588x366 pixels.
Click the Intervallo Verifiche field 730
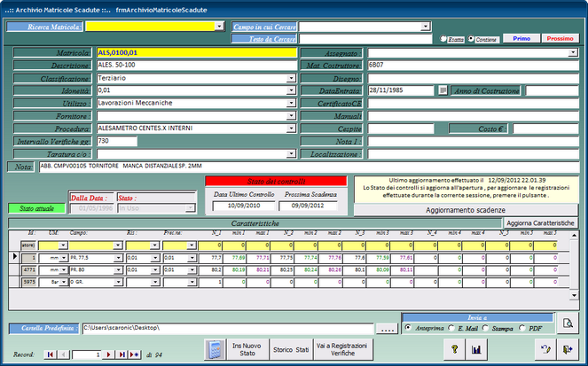point(117,141)
